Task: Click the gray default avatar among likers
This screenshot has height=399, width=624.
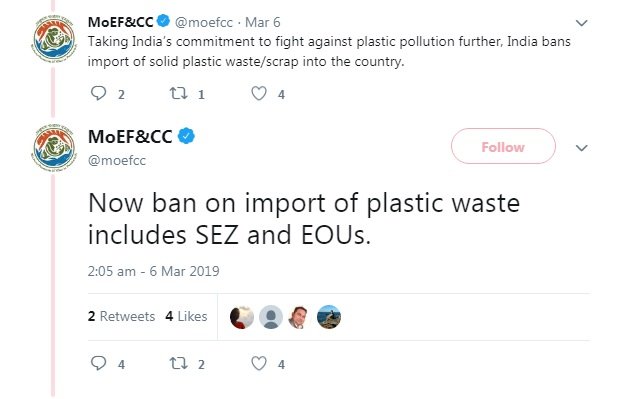Action: (x=271, y=317)
